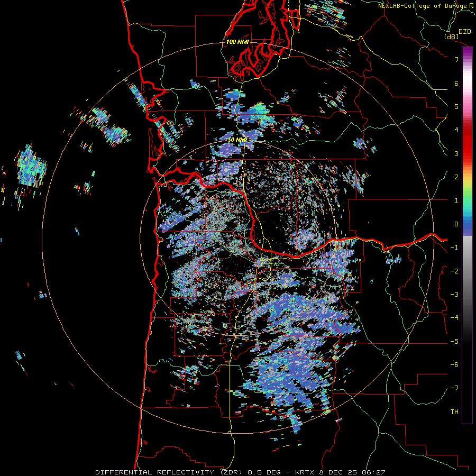The image size is (476, 476).
Task: Click the -1 value on color scale
Action: point(454,248)
